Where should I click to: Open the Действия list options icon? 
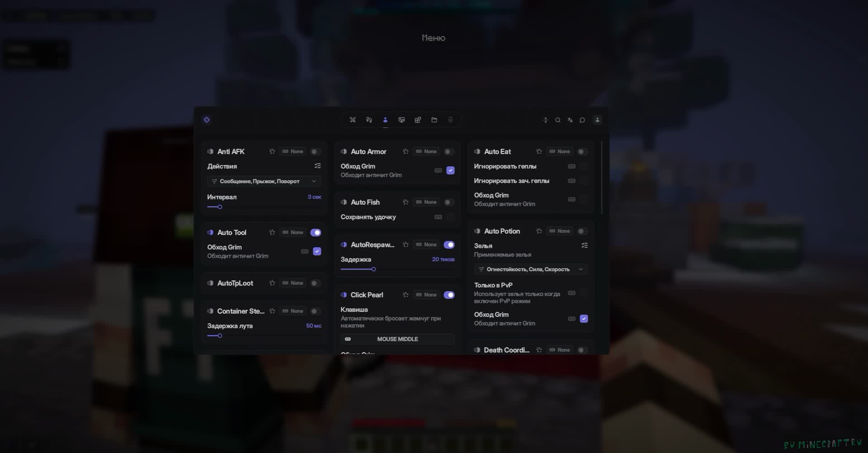tap(318, 166)
